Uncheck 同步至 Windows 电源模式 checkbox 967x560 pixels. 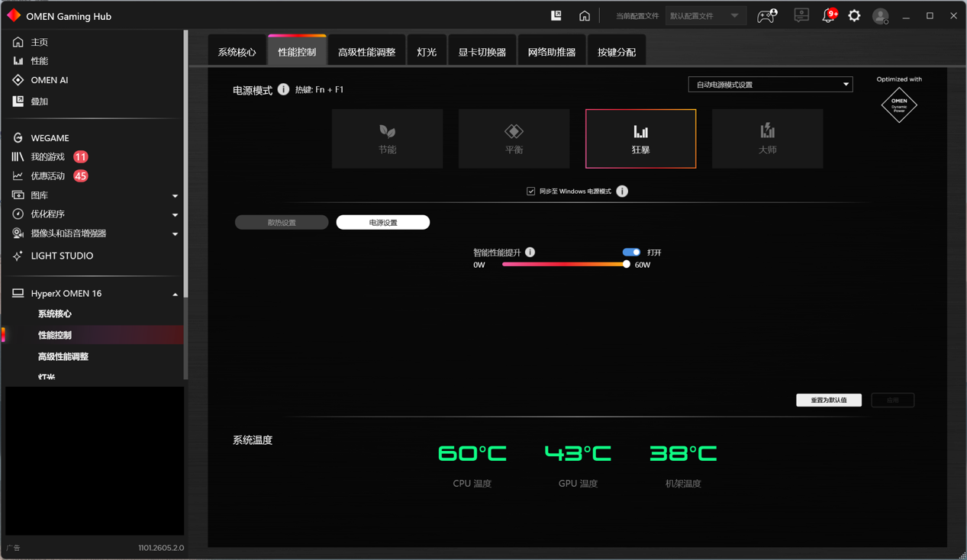[531, 191]
